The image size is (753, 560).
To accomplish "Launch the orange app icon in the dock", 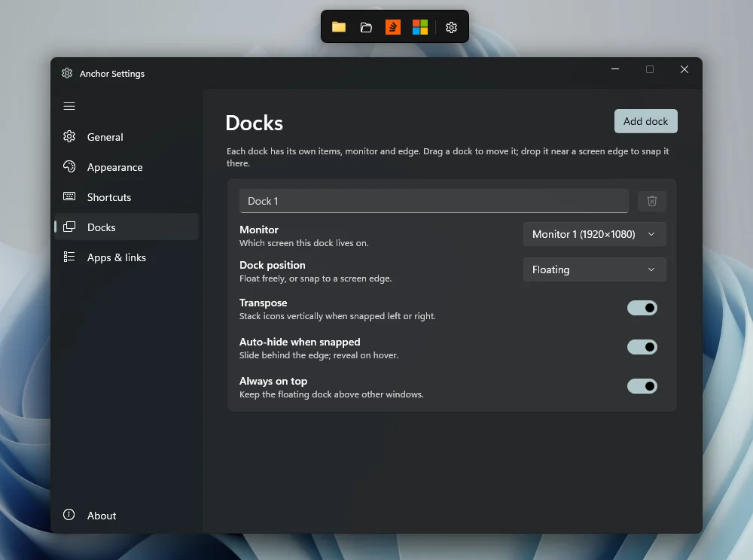I will [x=393, y=27].
